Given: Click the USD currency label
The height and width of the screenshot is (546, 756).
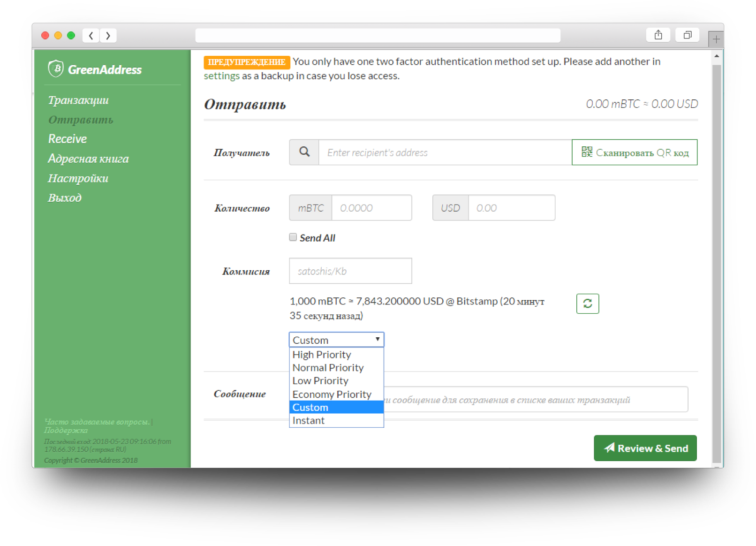Looking at the screenshot, I should pyautogui.click(x=450, y=208).
